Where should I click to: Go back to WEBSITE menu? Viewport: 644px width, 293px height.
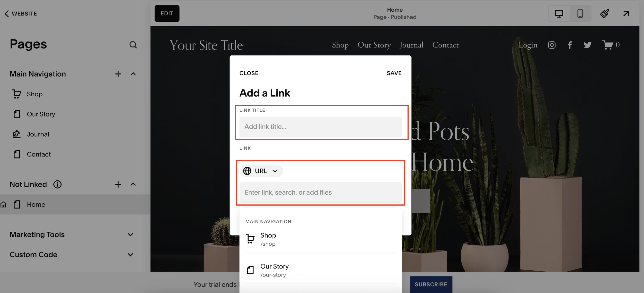[x=21, y=14]
